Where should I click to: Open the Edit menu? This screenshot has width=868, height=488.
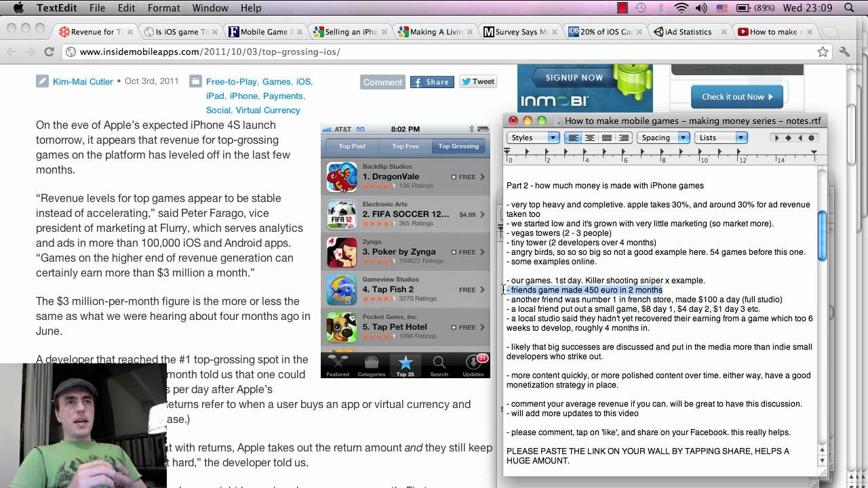[x=126, y=8]
